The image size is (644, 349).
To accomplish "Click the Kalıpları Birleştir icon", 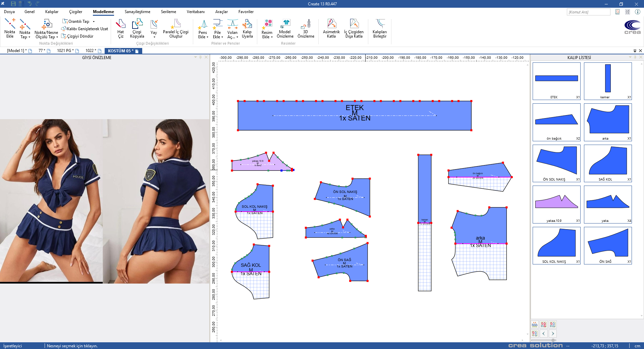I will (379, 28).
